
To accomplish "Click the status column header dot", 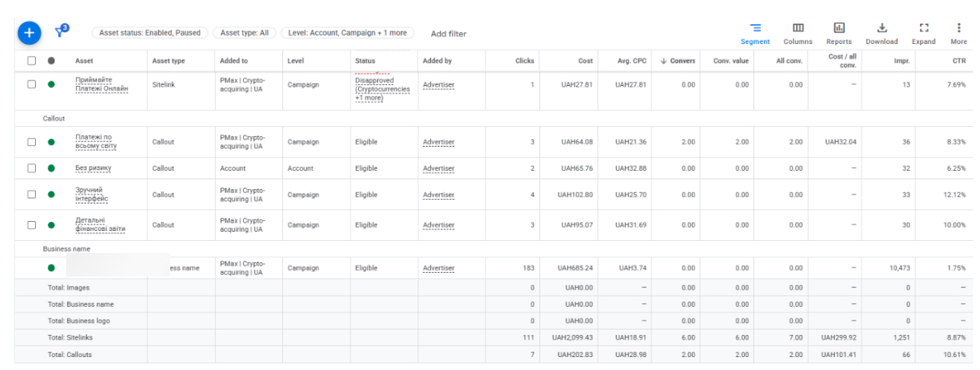I will 51,61.
